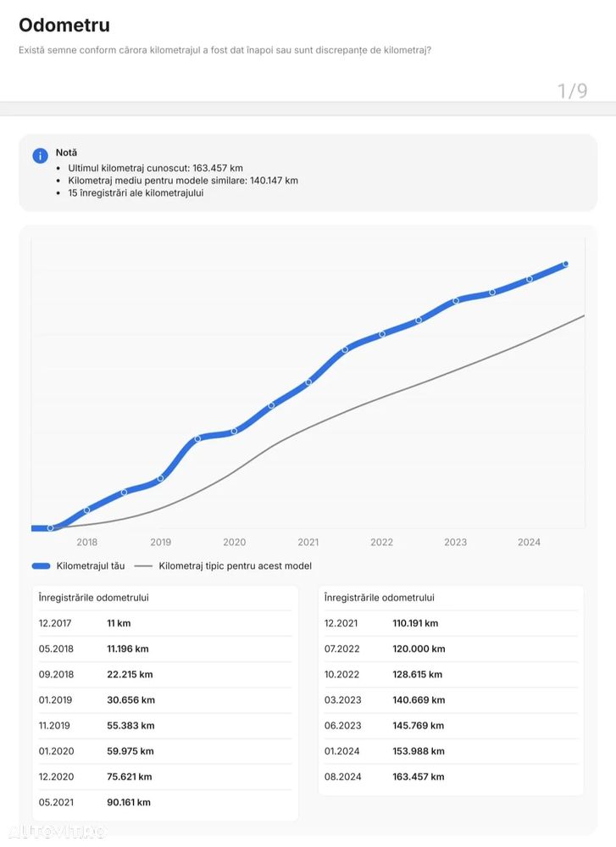
Task: Click the 'Ultimul kilometraj cunoscut' note line
Action: click(155, 168)
